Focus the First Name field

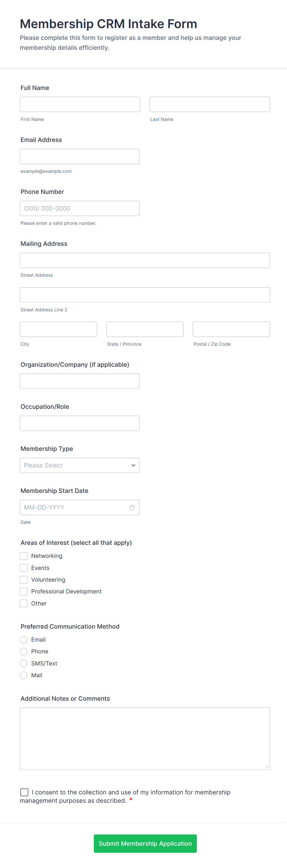[80, 105]
